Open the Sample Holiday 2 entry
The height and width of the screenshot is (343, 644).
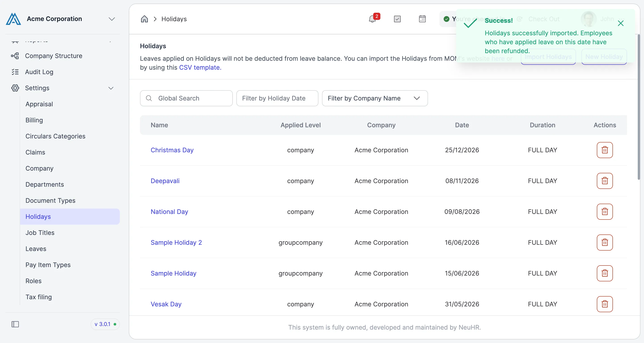tap(176, 242)
